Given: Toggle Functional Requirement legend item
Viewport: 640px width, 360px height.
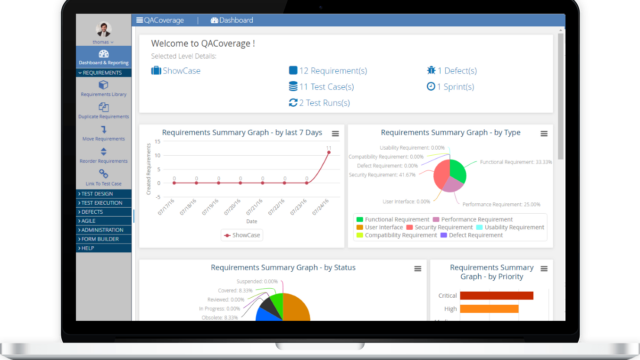Looking at the screenshot, I should coord(393,219).
